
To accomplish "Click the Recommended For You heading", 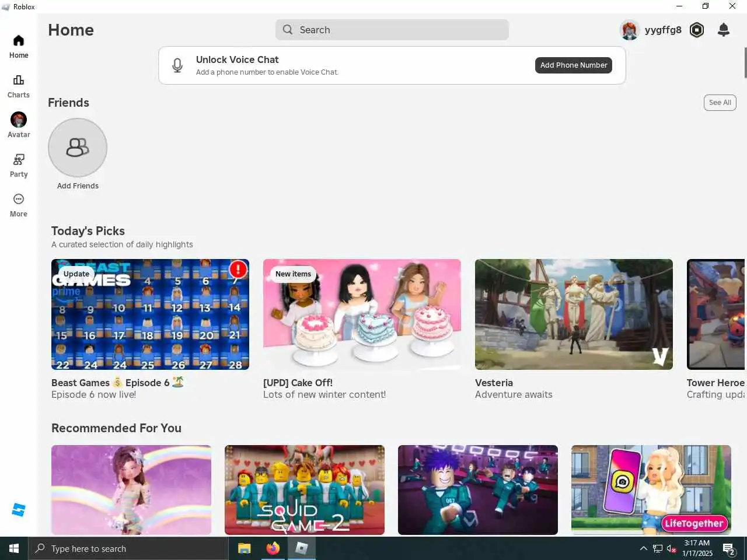I will (x=116, y=428).
